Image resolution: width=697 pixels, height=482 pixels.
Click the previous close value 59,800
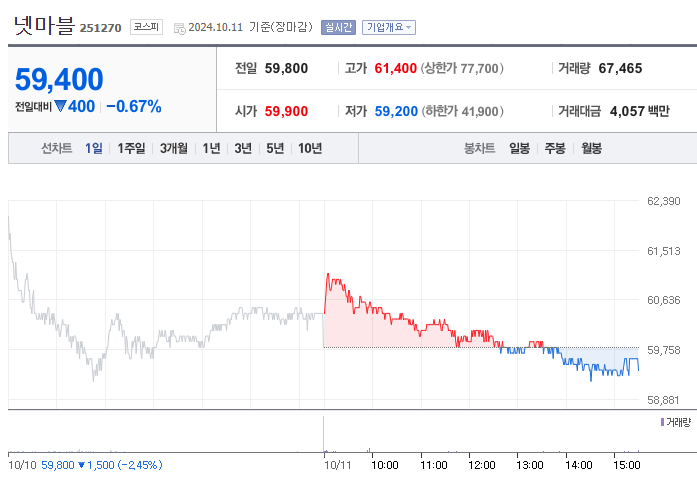click(x=286, y=68)
